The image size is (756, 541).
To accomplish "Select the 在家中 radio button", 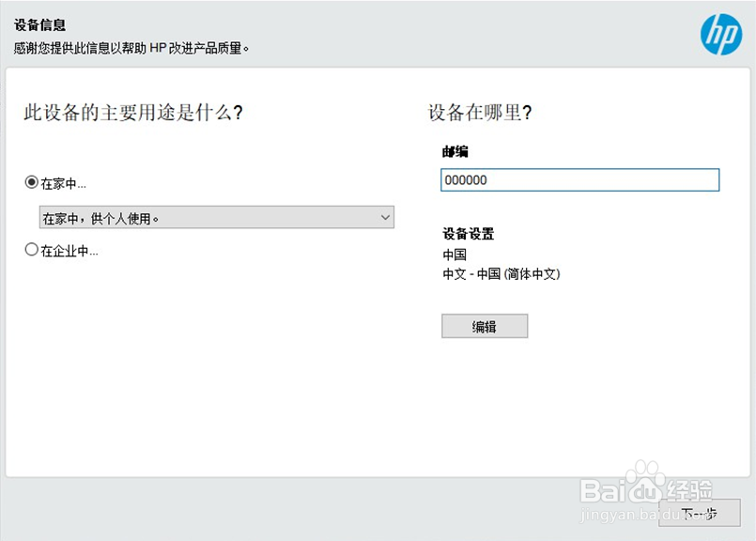I will 31,185.
